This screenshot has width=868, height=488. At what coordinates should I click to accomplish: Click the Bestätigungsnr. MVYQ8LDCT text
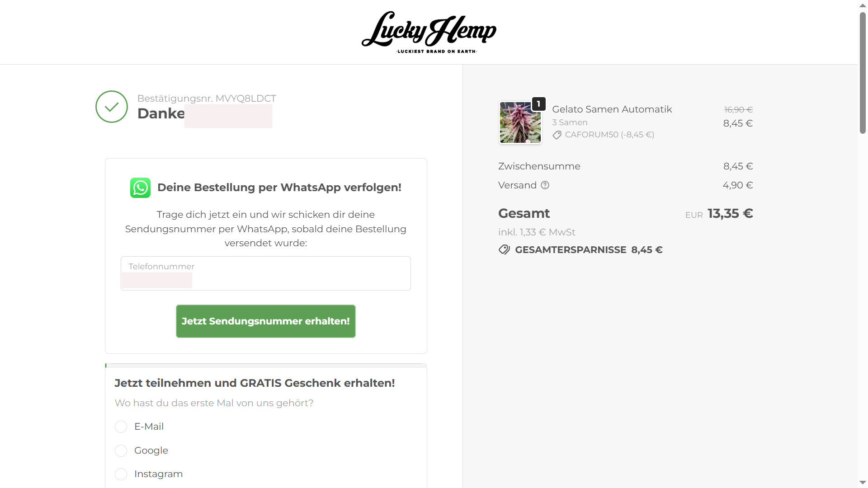(207, 99)
